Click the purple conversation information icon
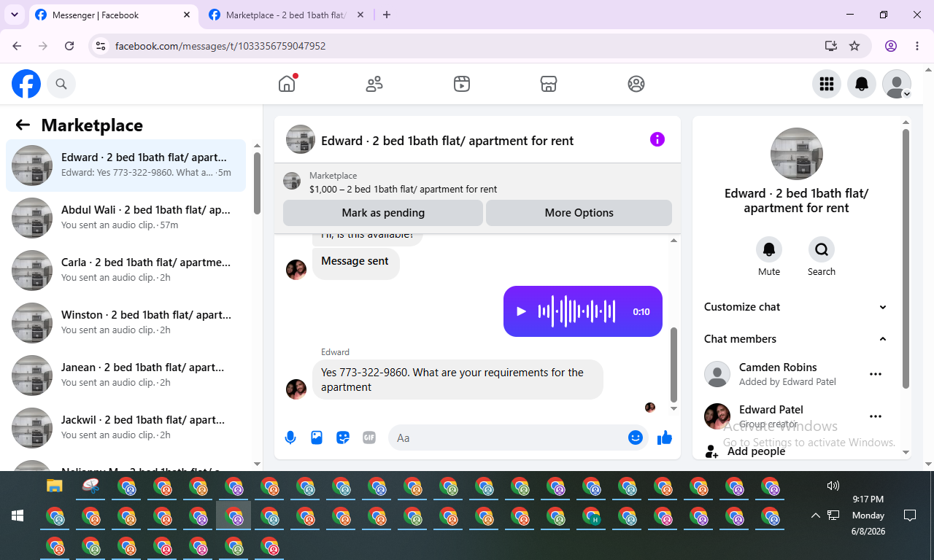 [657, 139]
